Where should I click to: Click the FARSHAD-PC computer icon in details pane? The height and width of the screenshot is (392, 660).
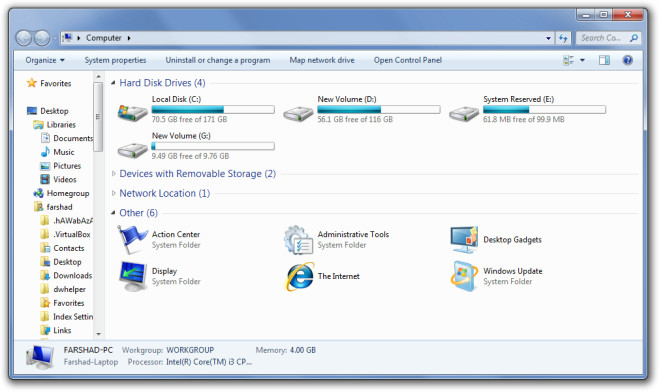coord(40,357)
